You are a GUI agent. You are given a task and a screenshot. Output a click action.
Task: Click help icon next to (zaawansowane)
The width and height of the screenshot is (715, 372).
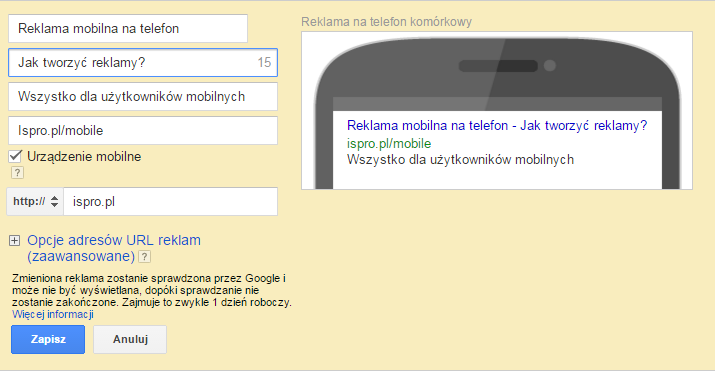tap(144, 257)
